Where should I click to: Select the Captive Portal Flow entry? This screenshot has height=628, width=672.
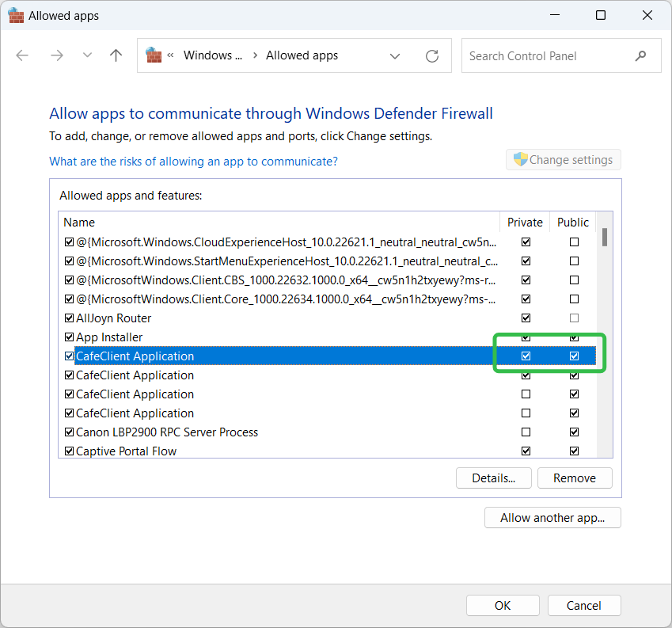click(127, 451)
